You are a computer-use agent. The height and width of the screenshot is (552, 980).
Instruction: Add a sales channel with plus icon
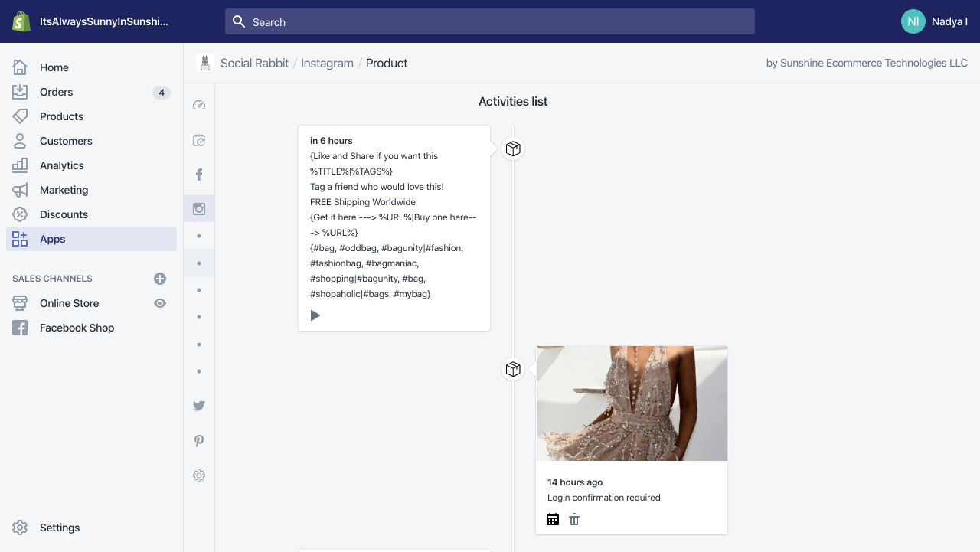click(160, 279)
